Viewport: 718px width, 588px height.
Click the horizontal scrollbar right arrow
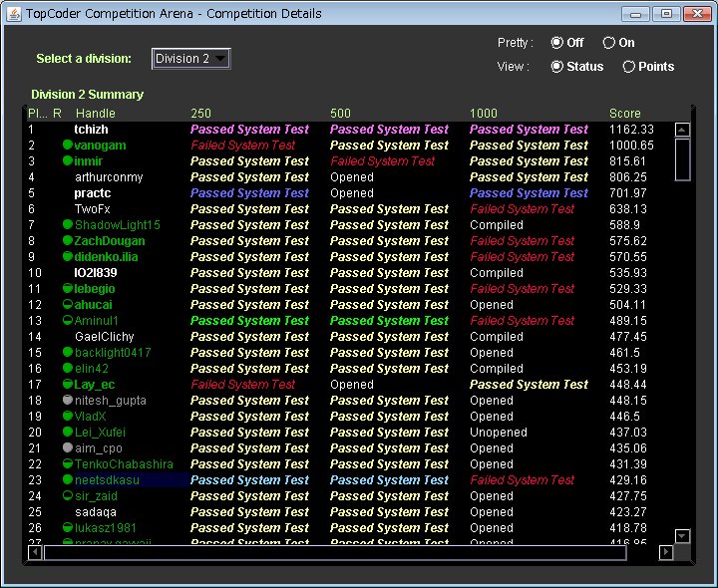pos(666,552)
